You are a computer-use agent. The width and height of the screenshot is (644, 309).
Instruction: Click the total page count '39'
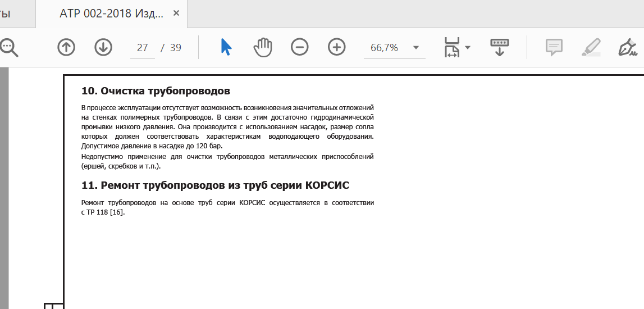175,48
